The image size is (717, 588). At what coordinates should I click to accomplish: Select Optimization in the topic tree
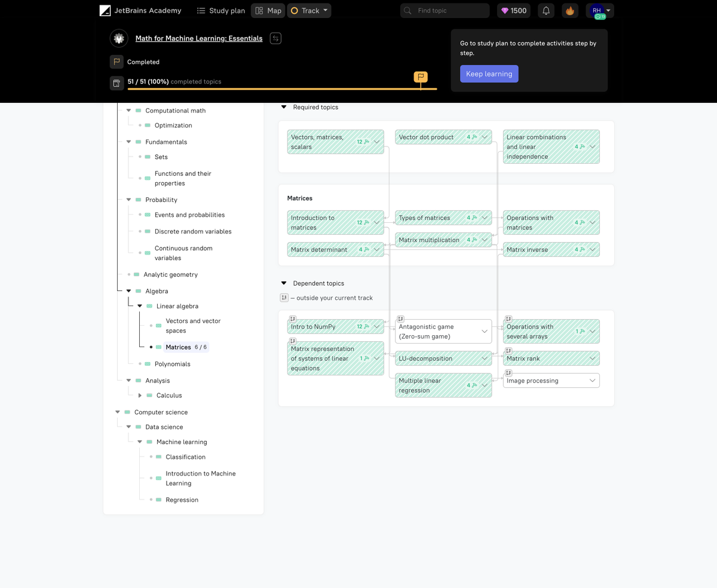click(173, 125)
